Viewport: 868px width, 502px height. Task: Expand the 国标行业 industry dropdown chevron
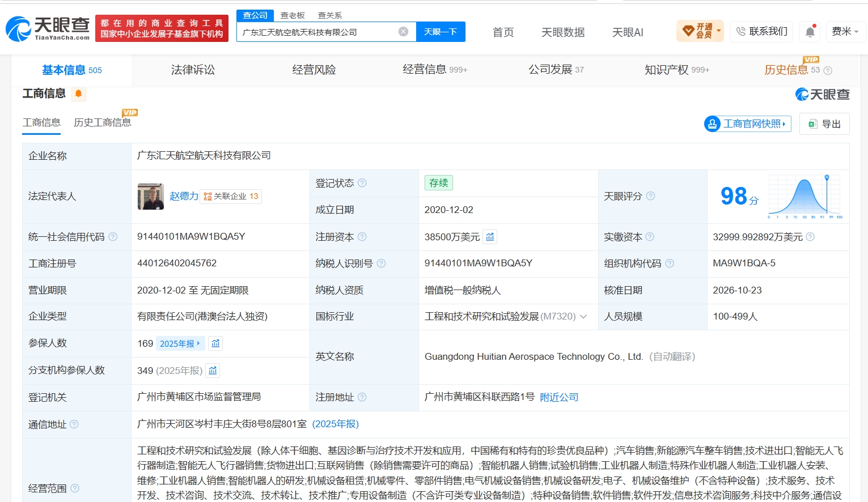coord(583,317)
